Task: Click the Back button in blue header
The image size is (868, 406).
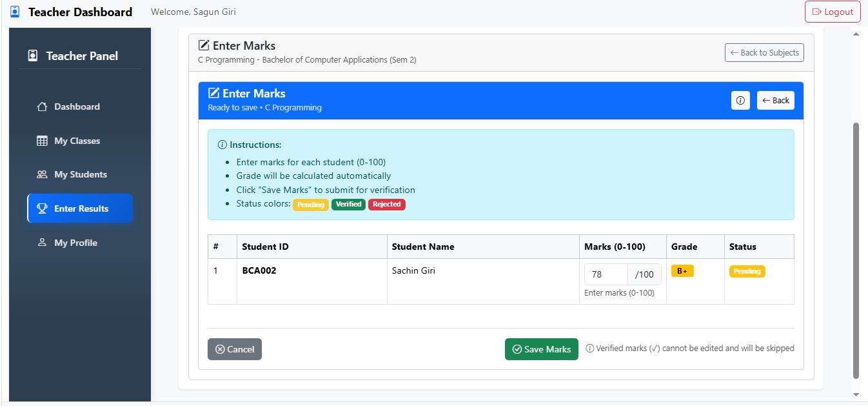Action: [776, 101]
